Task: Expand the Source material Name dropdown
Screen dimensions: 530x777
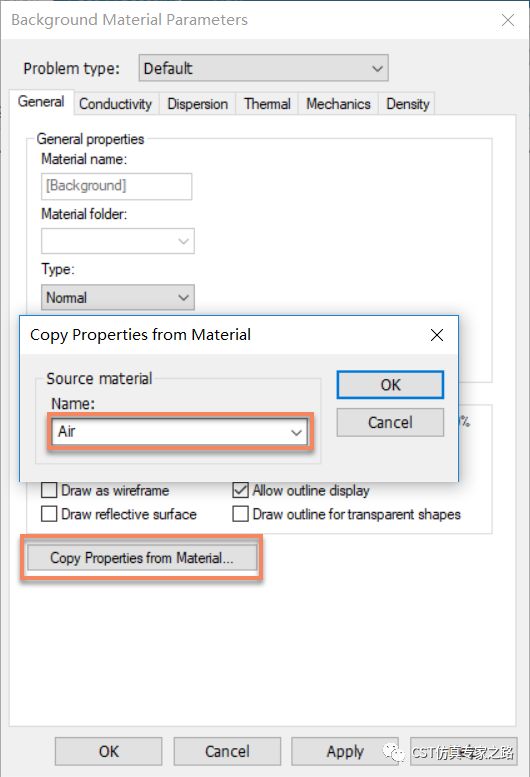Action: (x=179, y=432)
